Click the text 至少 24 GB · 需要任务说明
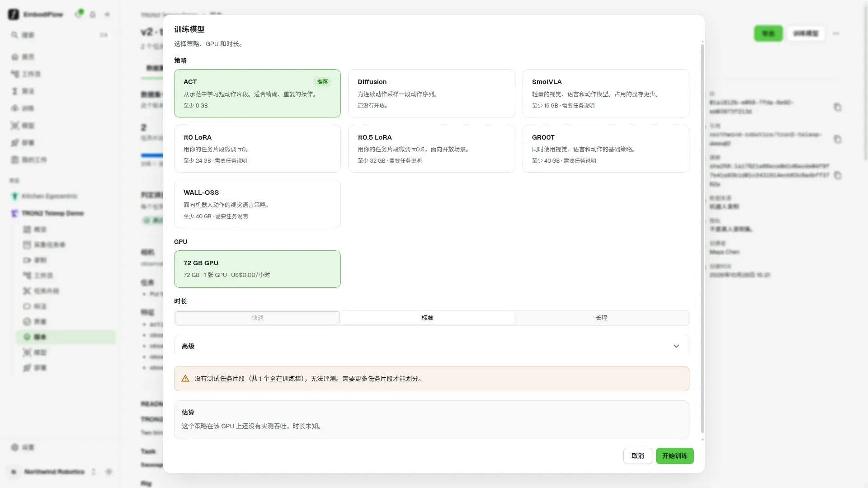The height and width of the screenshot is (488, 868). click(x=215, y=161)
